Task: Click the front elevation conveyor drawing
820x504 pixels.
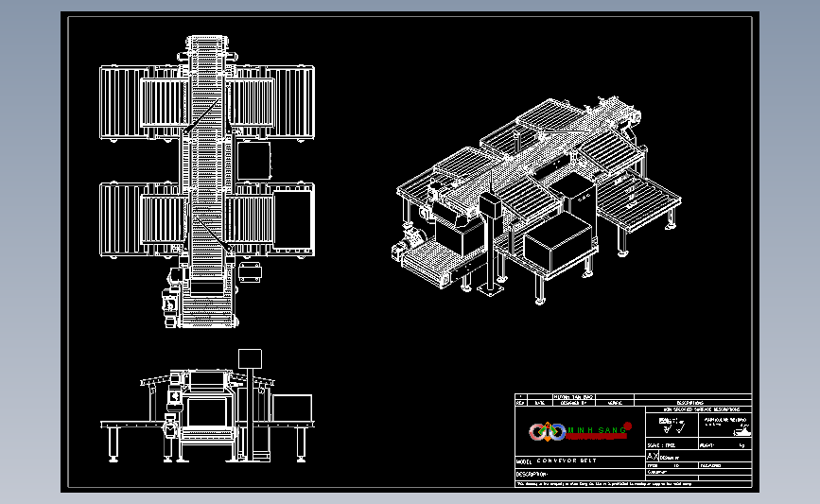Action: [x=208, y=406]
